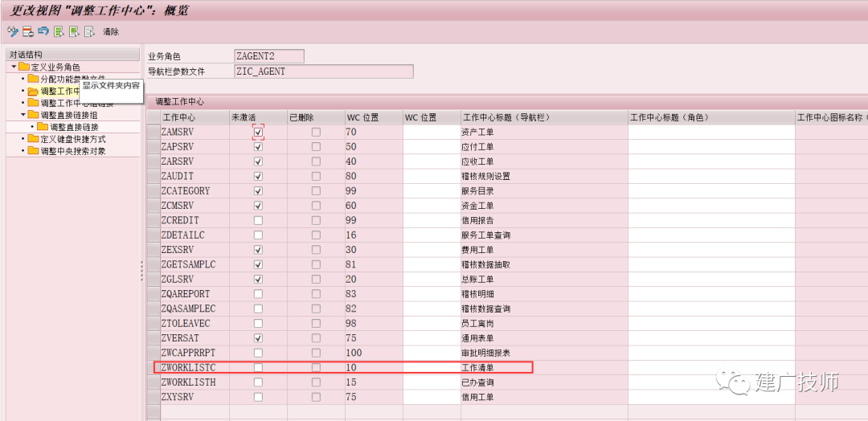Click the blue undo arrow icon

pos(43,31)
